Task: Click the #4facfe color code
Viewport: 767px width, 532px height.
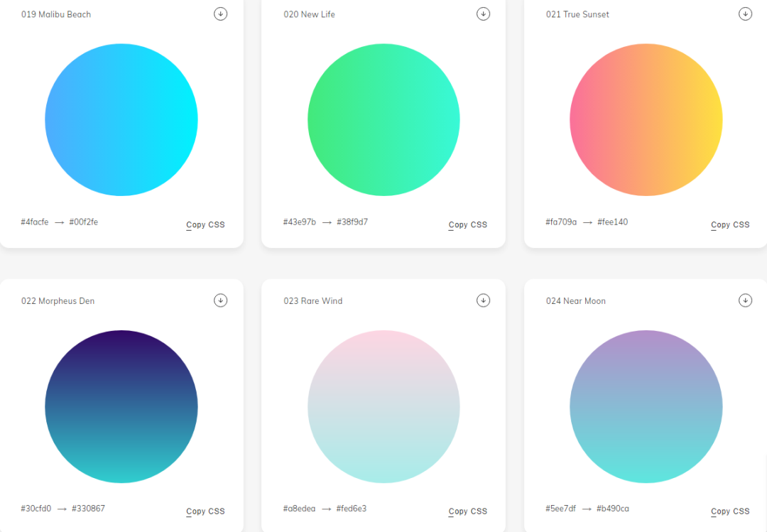Action: pos(35,222)
